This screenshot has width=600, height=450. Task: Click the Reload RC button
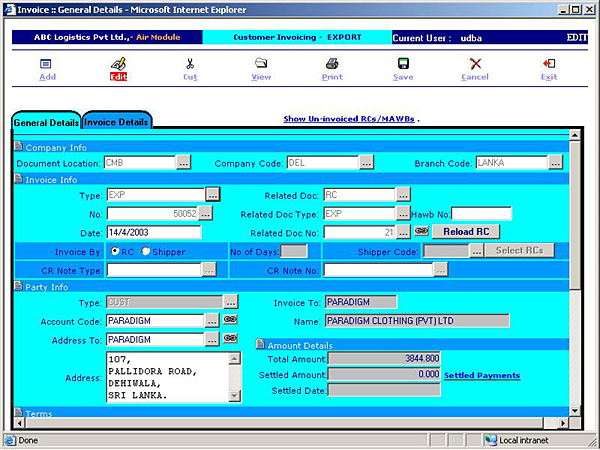click(466, 232)
